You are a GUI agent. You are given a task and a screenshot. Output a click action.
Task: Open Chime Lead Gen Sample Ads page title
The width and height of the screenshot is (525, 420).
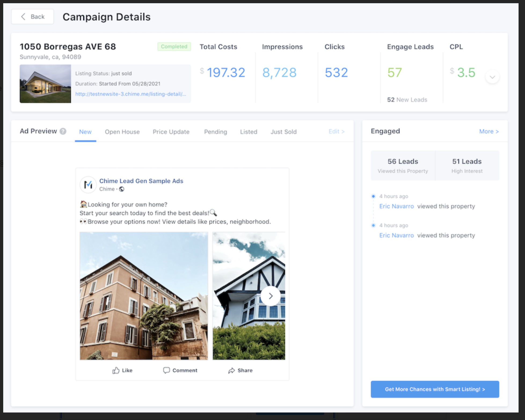[141, 181]
